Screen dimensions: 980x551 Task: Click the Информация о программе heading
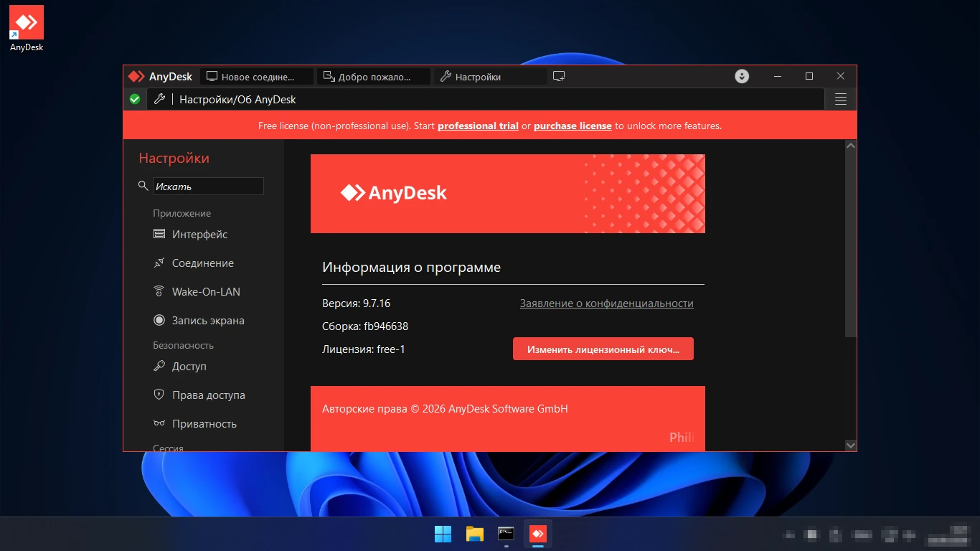point(412,268)
